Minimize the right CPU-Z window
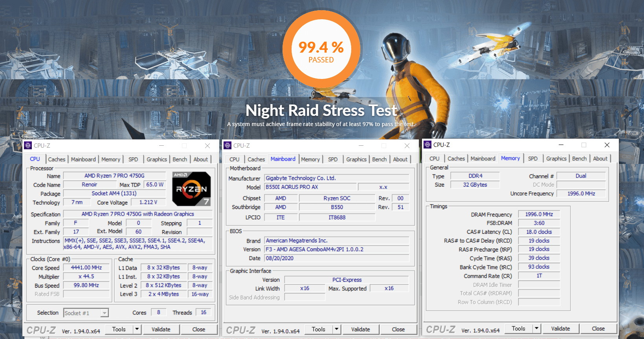The image size is (644, 339). click(561, 145)
